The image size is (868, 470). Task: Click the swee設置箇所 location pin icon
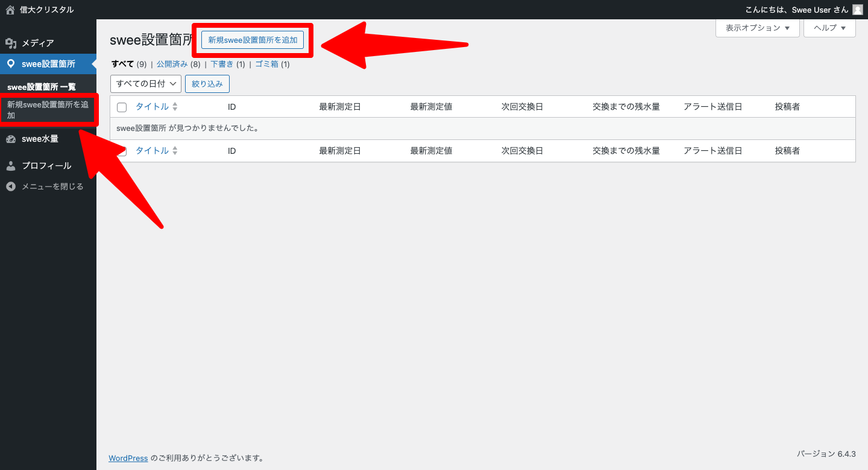coord(11,64)
